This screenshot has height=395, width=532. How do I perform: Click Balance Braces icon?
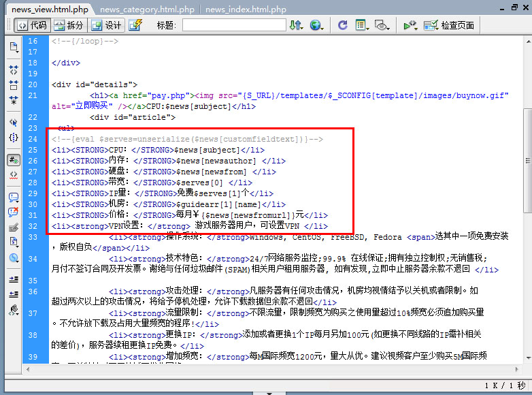14,138
